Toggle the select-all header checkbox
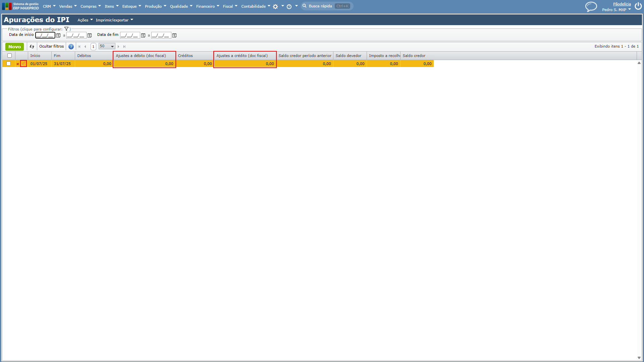The image size is (644, 362). pos(9,56)
